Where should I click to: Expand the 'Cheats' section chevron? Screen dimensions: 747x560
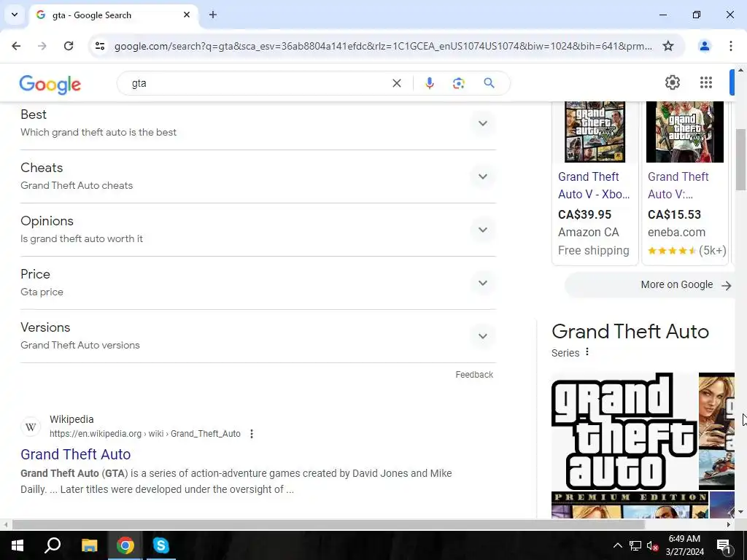pos(483,176)
